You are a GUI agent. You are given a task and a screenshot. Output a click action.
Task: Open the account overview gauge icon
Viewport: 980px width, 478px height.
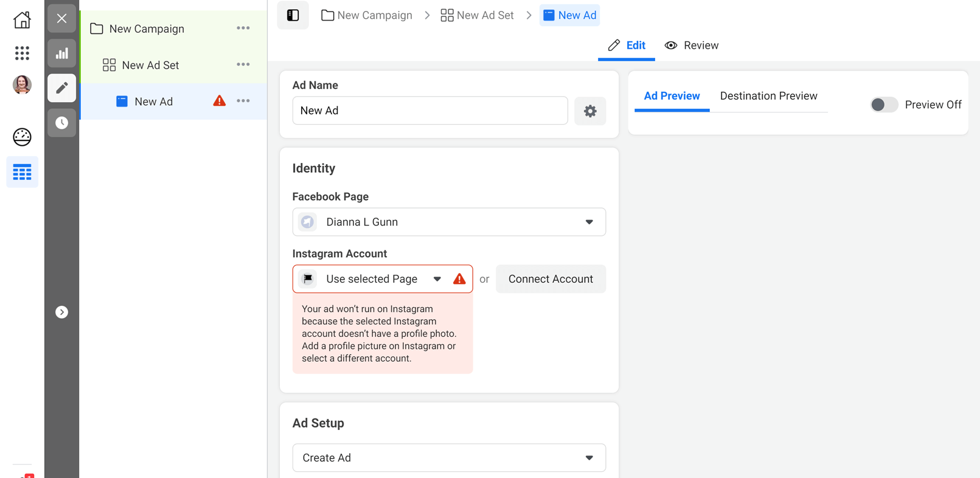(x=22, y=137)
